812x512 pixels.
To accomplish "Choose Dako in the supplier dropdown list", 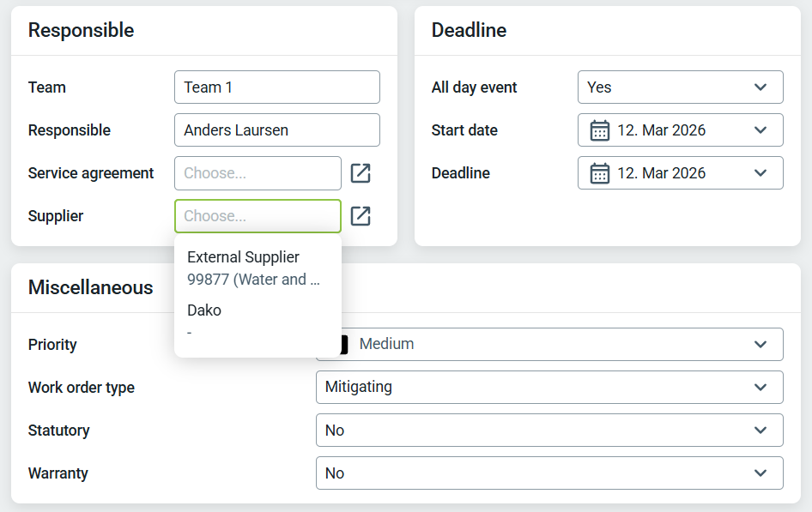I will (x=204, y=319).
